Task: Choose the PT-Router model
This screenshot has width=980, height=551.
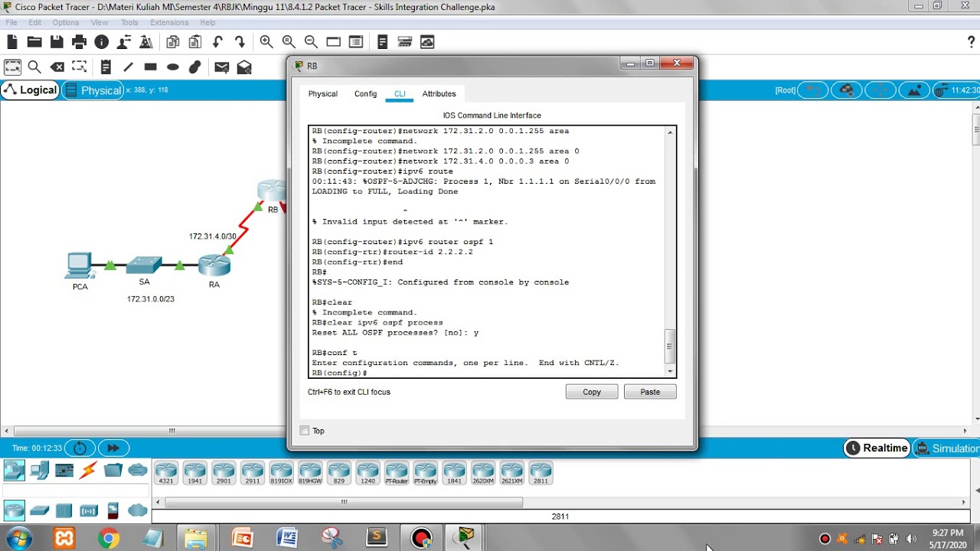Action: [x=397, y=473]
